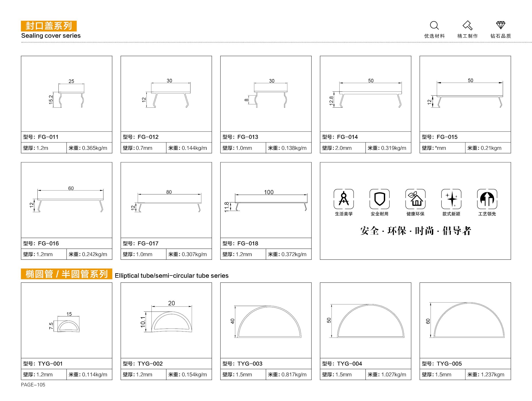Viewport: 532px width, 401px height.
Task: Click the 型号: FG-016 model label
Action: coord(41,243)
